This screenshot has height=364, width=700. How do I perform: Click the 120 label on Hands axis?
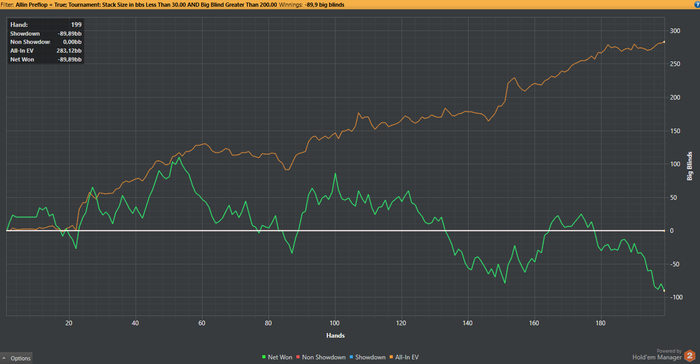pos(401,323)
